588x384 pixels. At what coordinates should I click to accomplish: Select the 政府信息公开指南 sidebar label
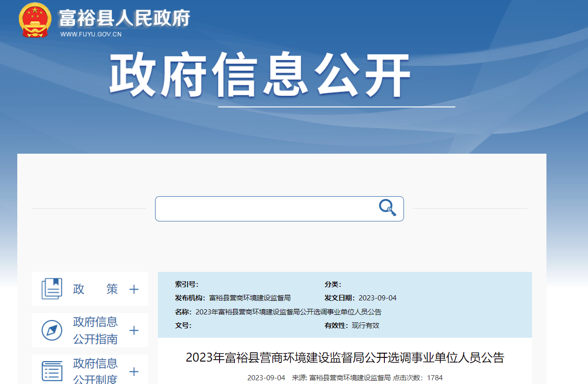pyautogui.click(x=95, y=330)
